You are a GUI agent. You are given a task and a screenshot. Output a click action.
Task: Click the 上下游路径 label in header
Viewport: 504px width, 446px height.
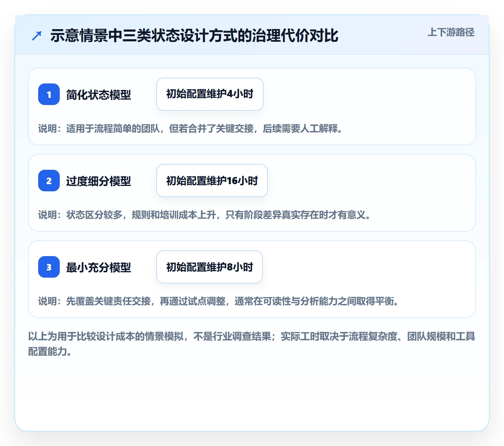click(x=451, y=32)
